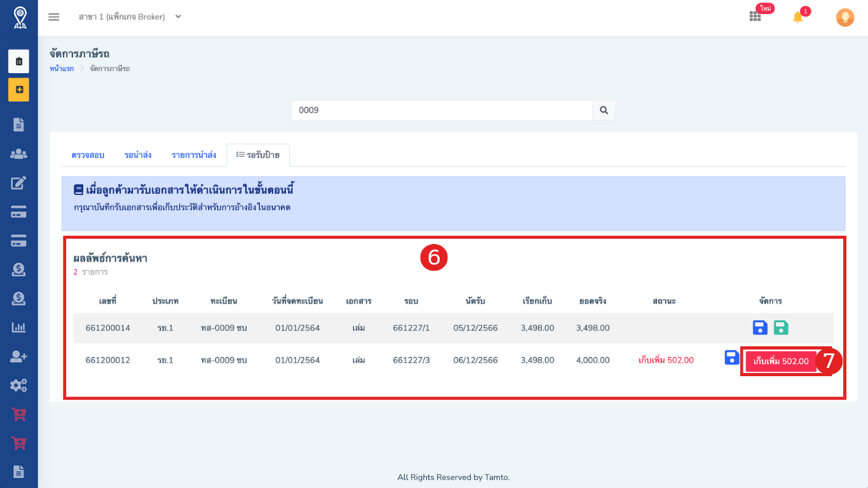
Task: Open the document icon below the yellow plus
Action: pos(18,125)
